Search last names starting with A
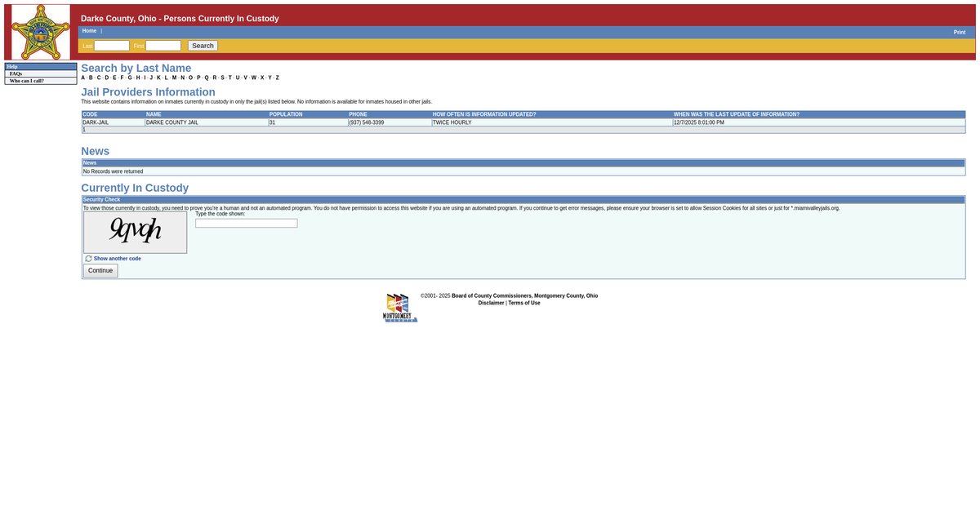 click(82, 78)
